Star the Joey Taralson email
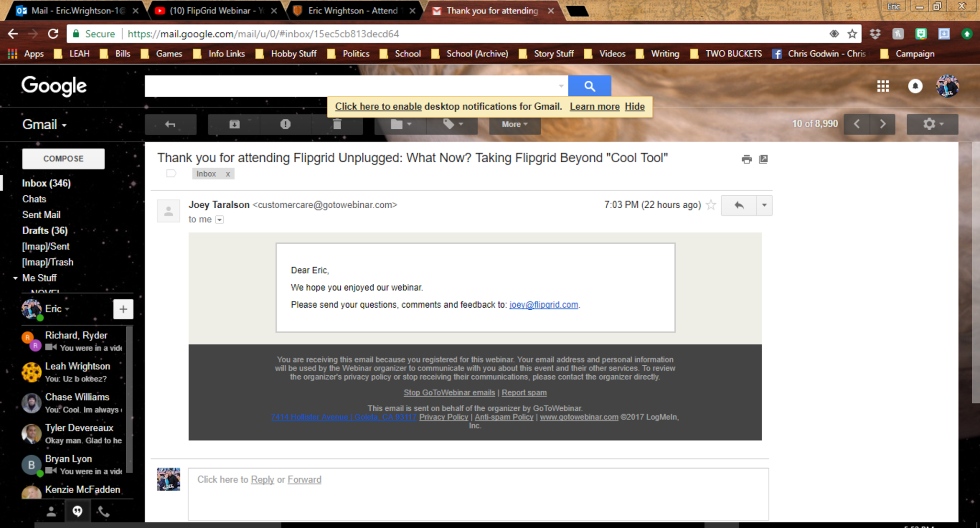This screenshot has width=980, height=528. coord(711,205)
